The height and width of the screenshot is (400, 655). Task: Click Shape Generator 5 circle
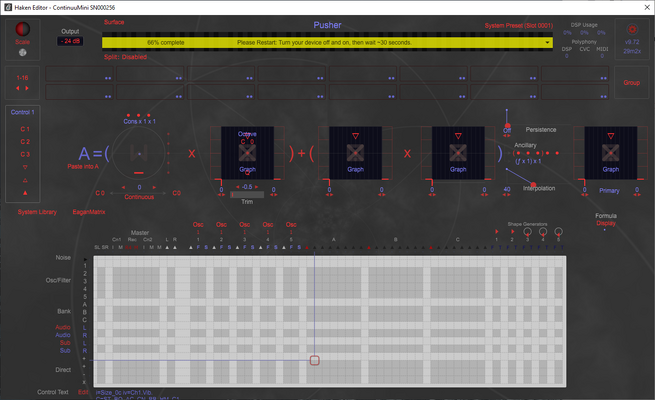tap(559, 231)
